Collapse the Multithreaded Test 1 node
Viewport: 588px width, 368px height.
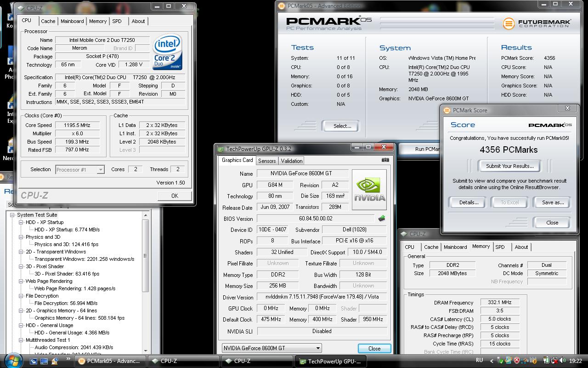21,340
